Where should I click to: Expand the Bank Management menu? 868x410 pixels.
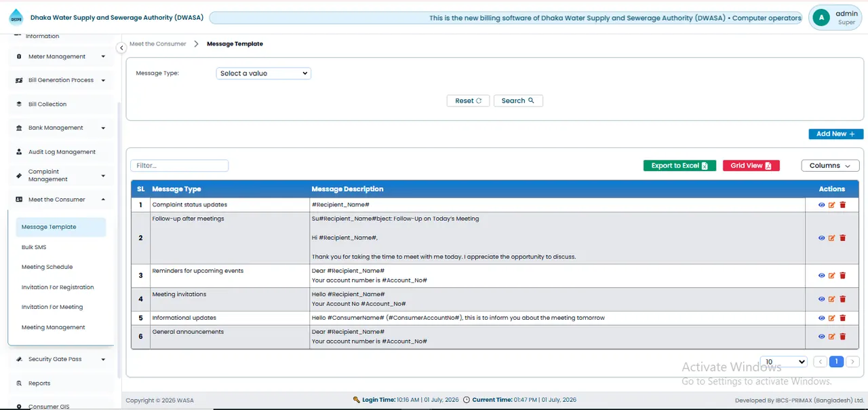click(61, 128)
